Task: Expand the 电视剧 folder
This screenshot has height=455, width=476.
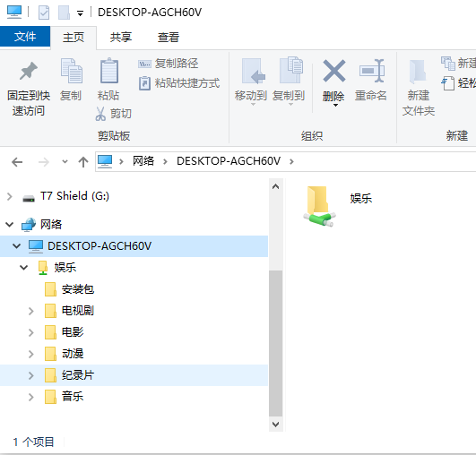Action: tap(30, 311)
